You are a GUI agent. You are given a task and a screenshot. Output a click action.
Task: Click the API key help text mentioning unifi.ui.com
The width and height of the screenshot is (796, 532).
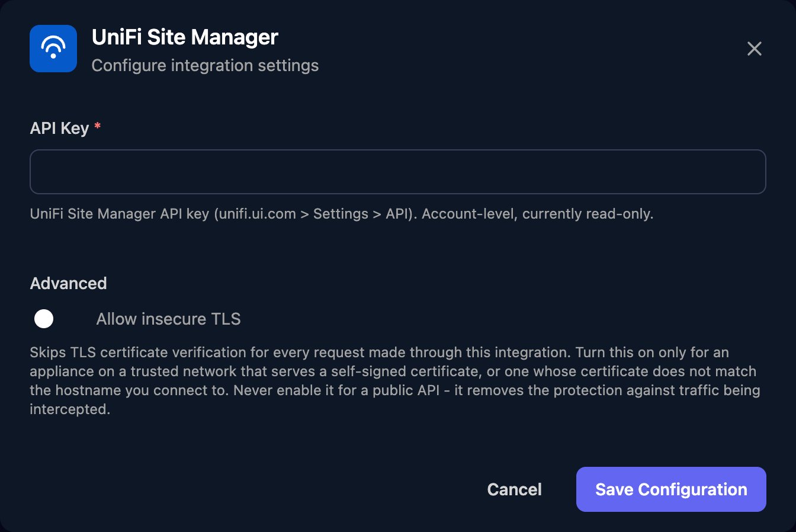(x=342, y=214)
